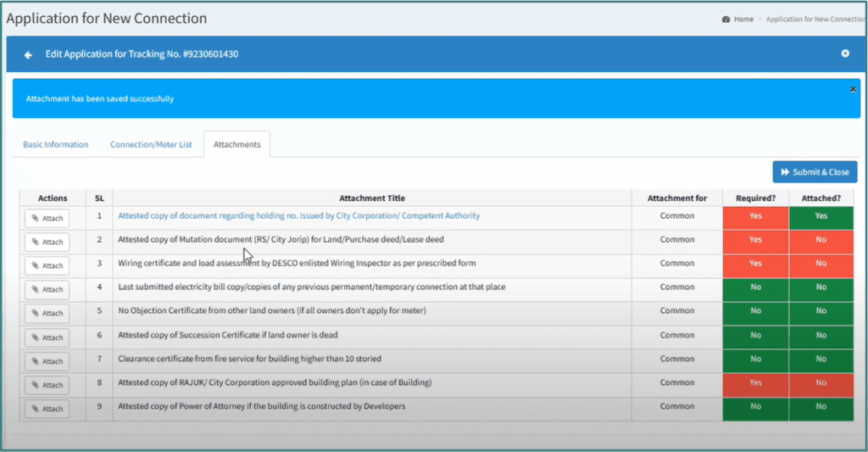
Task: Click the Home breadcrumb link
Action: 743,19
